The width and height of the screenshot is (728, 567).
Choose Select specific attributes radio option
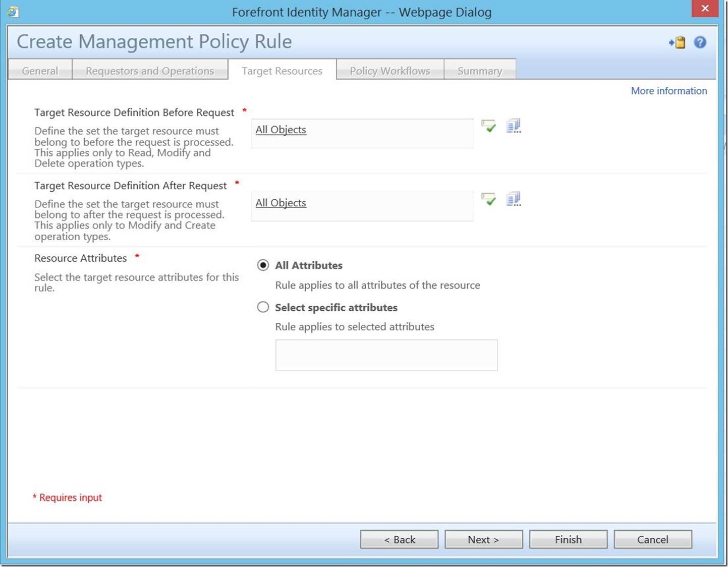click(x=263, y=307)
